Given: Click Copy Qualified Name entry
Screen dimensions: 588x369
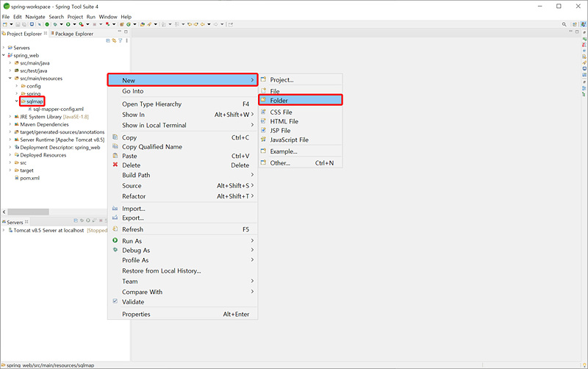Looking at the screenshot, I should point(182,146).
